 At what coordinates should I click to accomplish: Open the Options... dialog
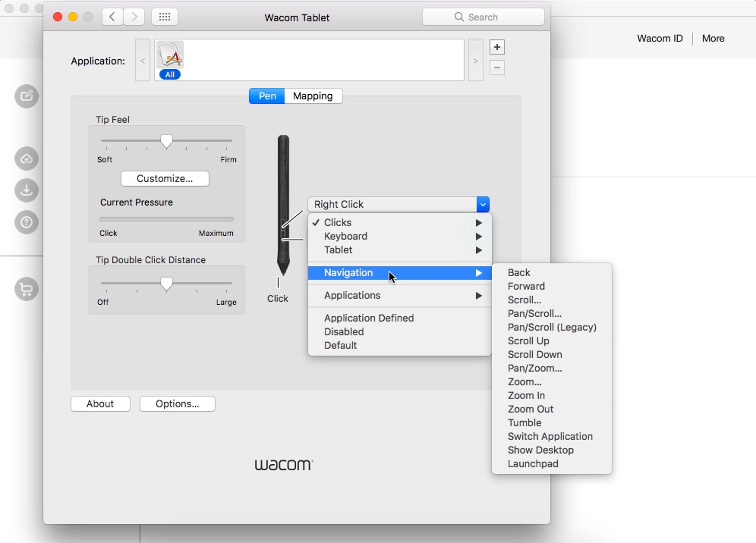tap(177, 404)
